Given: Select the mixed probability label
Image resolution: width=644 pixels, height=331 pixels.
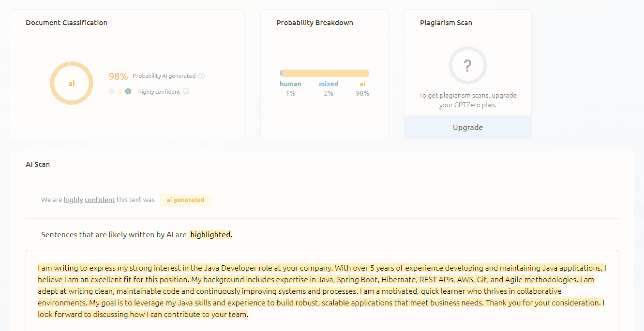Looking at the screenshot, I should coord(329,84).
